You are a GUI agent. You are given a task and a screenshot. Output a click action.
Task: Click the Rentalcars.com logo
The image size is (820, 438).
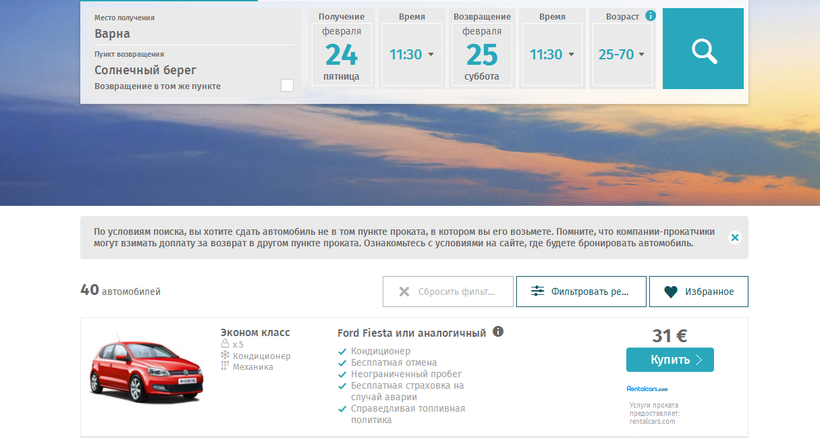click(647, 389)
